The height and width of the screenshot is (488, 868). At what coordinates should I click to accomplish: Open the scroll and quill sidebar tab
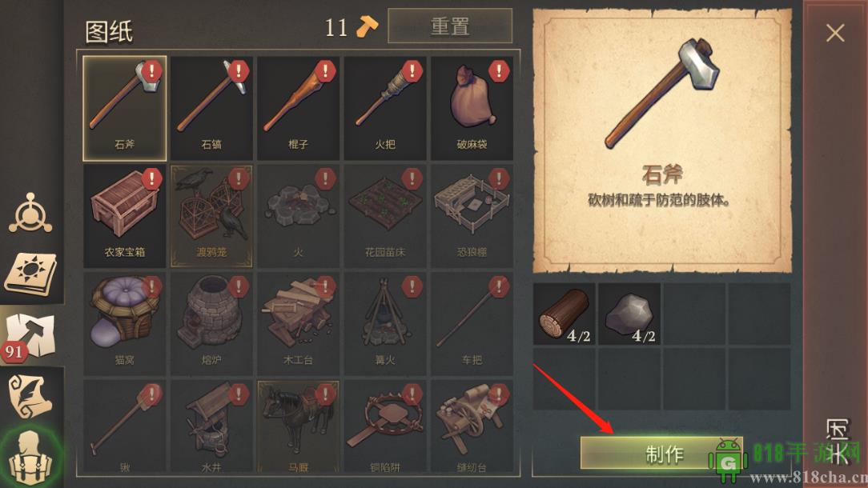[31, 396]
